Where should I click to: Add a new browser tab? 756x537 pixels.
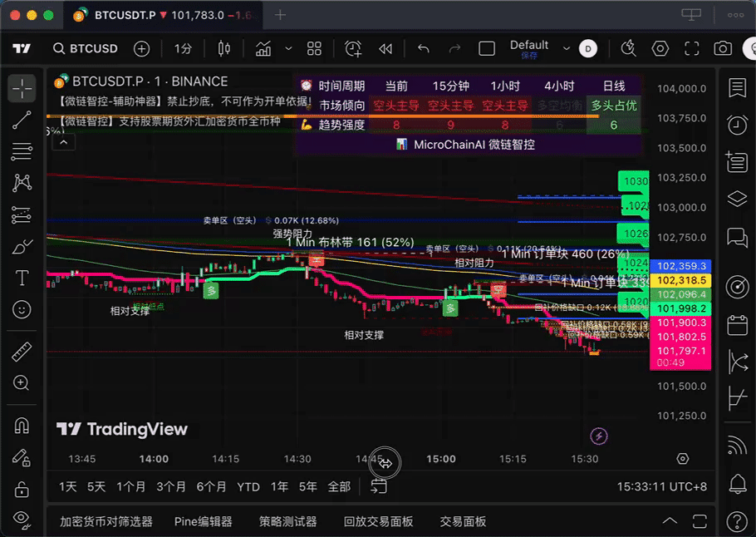point(280,15)
